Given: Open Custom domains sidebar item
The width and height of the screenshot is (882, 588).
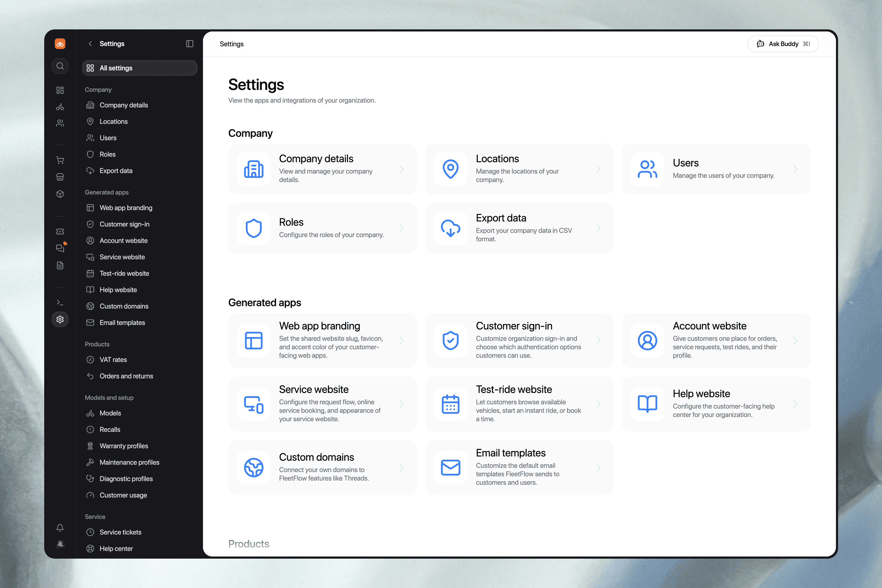Looking at the screenshot, I should (x=139, y=306).
